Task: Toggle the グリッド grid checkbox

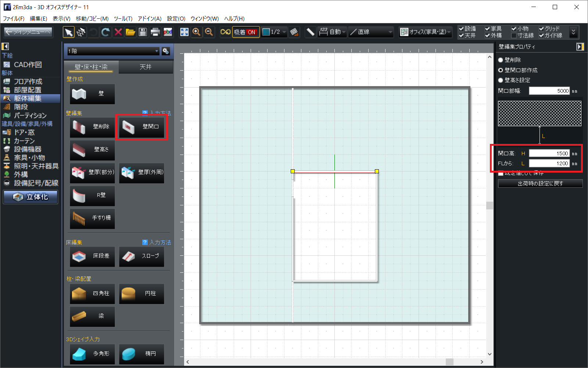Action: coord(541,29)
